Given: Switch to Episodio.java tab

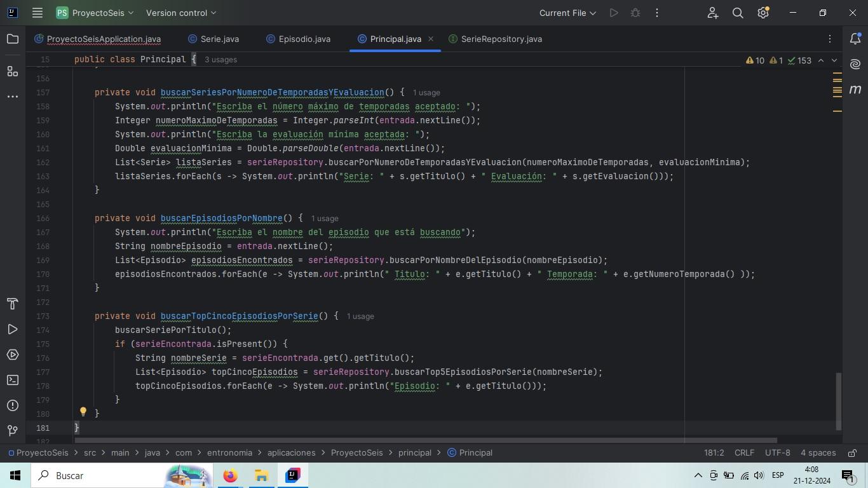Looking at the screenshot, I should coord(299,39).
